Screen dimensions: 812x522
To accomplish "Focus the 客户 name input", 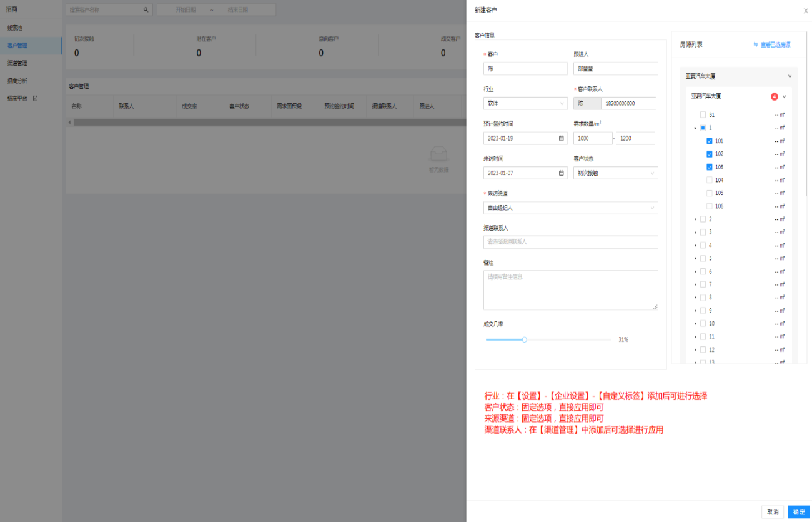I will 525,69.
